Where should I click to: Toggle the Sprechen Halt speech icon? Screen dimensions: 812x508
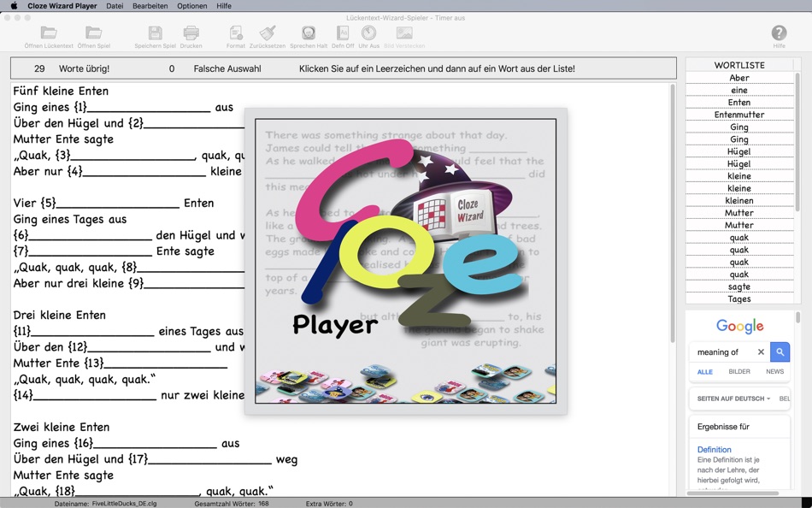coord(309,33)
